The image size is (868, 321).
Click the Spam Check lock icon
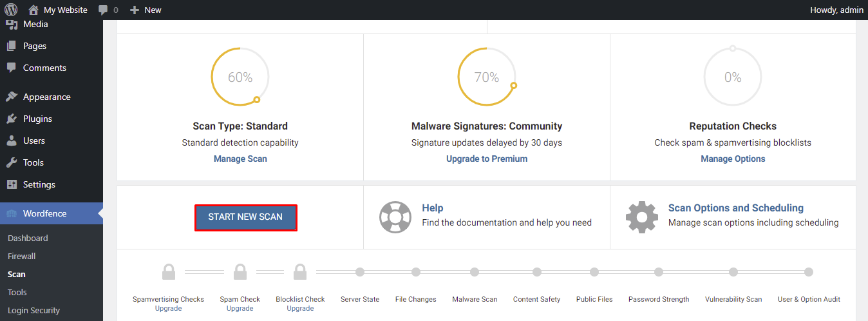tap(240, 271)
